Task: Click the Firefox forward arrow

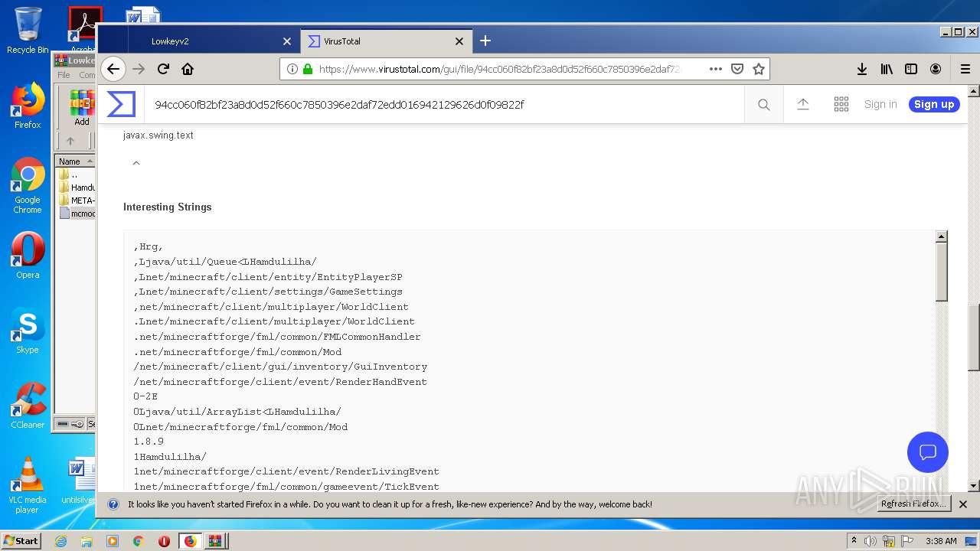Action: (x=139, y=69)
